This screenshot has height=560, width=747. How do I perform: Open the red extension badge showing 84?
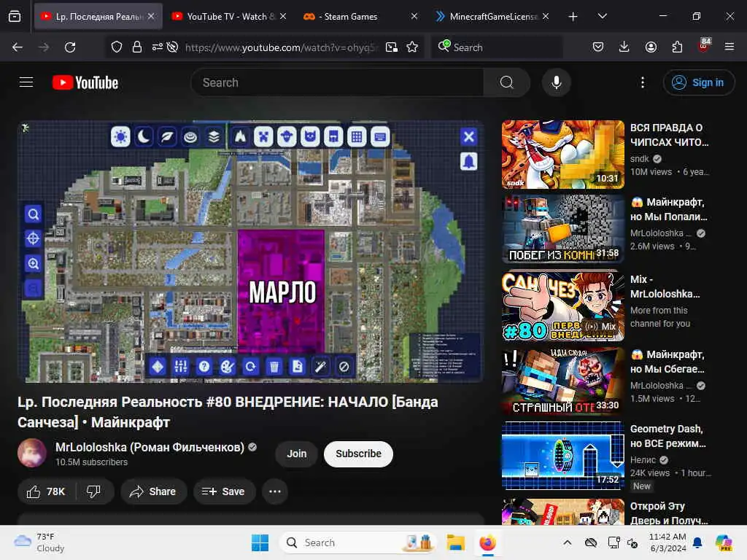(704, 46)
